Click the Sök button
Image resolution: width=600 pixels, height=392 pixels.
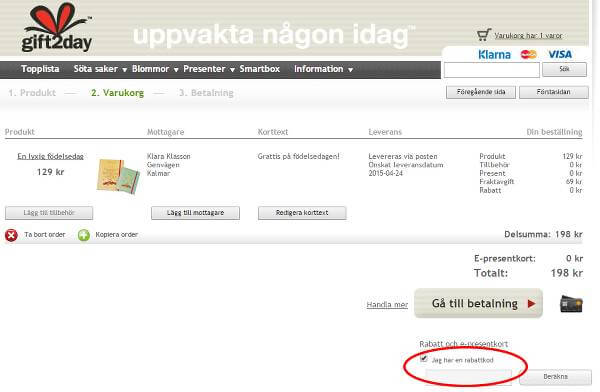click(x=564, y=69)
